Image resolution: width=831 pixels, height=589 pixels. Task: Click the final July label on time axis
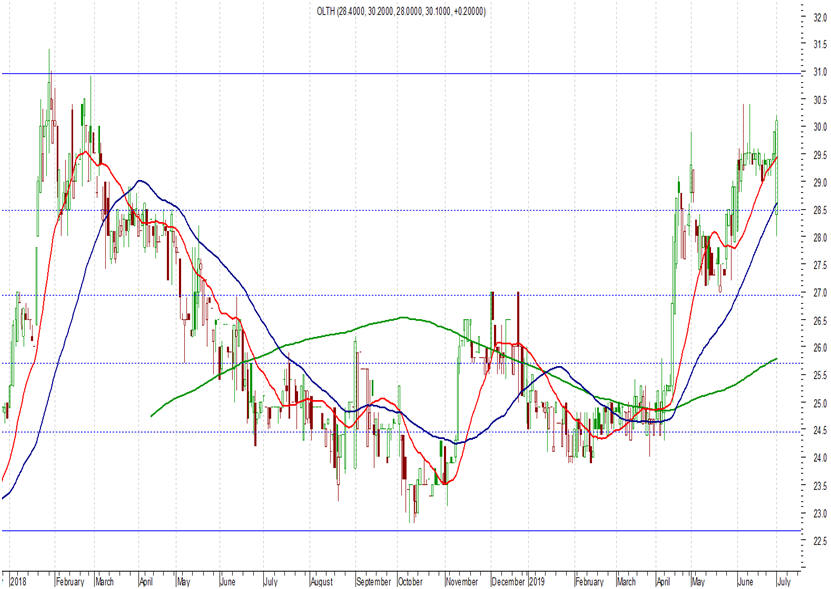click(784, 582)
